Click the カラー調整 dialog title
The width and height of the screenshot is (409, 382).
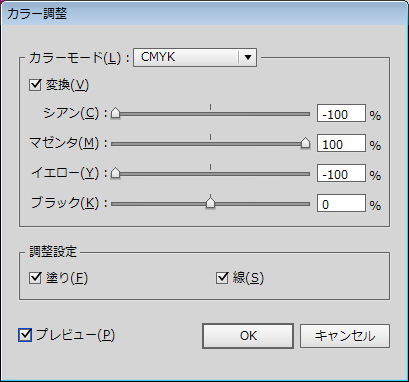click(x=37, y=14)
